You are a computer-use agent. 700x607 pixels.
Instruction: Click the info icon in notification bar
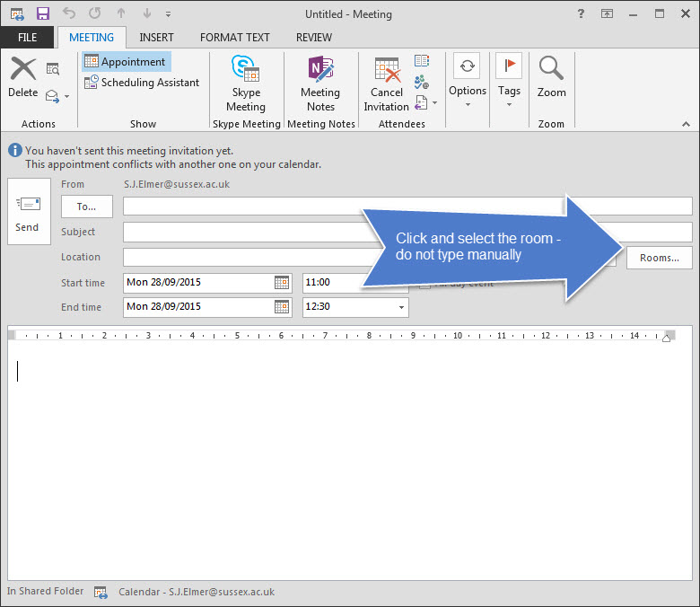pyautogui.click(x=14, y=151)
